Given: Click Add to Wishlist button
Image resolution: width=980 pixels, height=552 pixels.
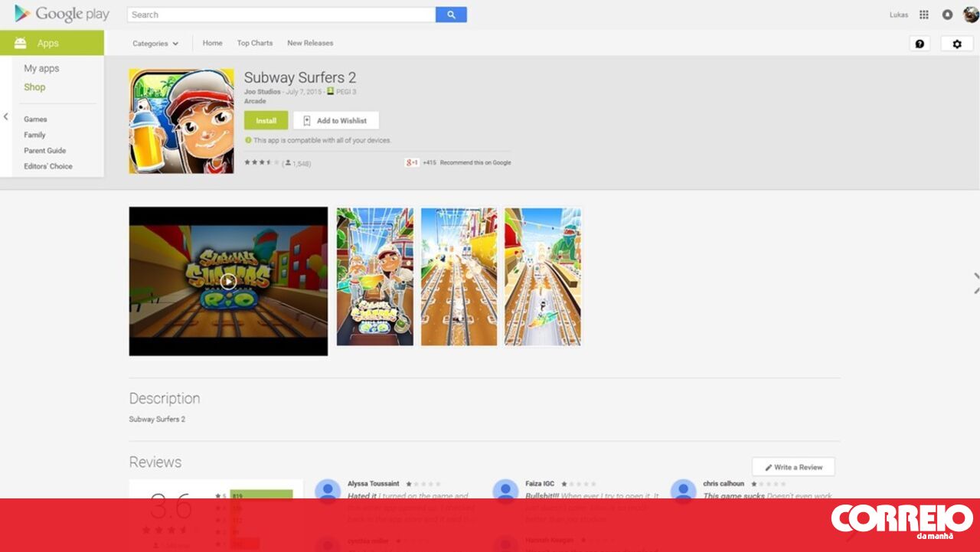Looking at the screenshot, I should pyautogui.click(x=336, y=121).
